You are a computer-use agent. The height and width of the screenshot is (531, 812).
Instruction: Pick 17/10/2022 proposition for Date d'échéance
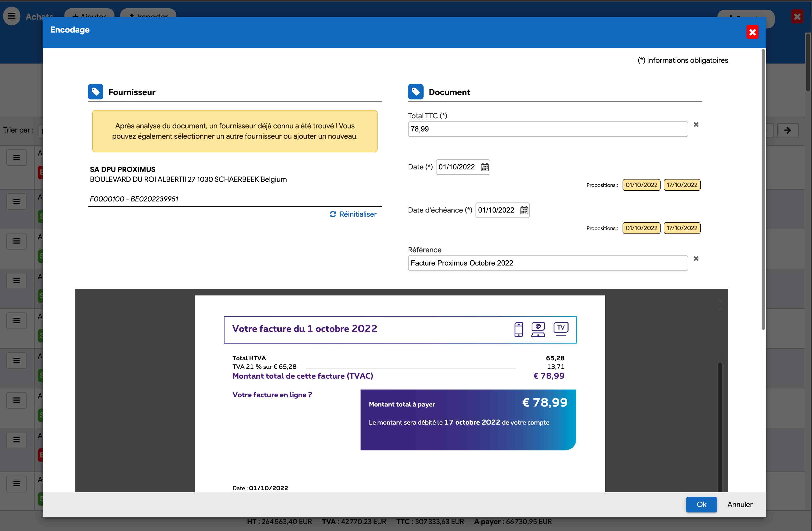(x=682, y=228)
